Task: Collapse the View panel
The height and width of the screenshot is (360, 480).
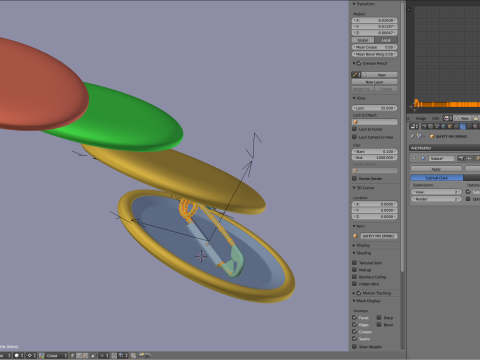Action: click(354, 98)
